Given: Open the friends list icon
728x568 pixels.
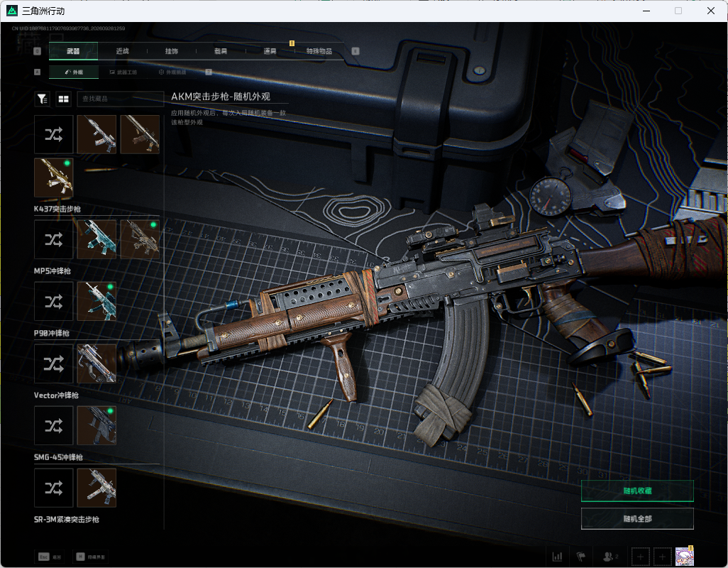Looking at the screenshot, I should point(610,556).
